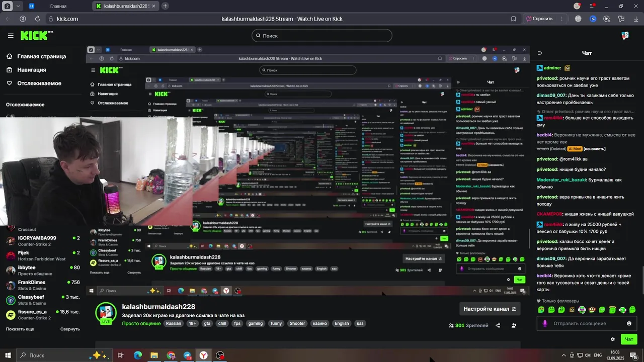Click the volume icon in system tray
Screen dimensions: 644x362
(587, 355)
